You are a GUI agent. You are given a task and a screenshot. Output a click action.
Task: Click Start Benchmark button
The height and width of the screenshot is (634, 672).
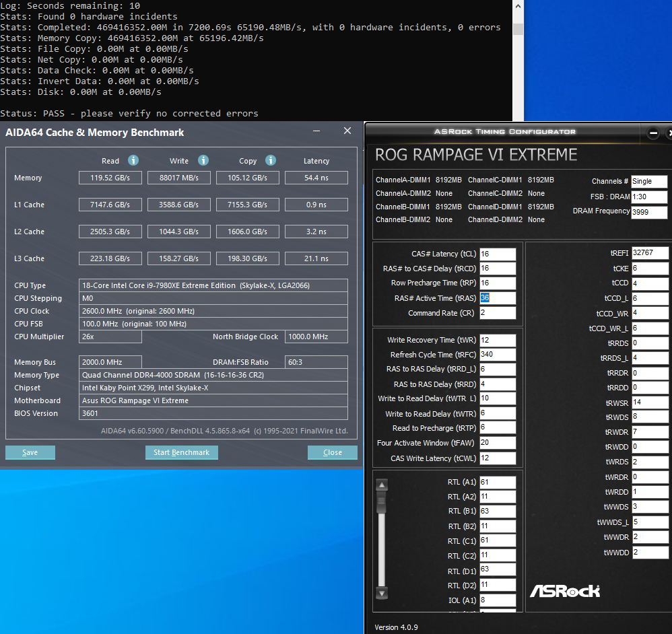(182, 452)
